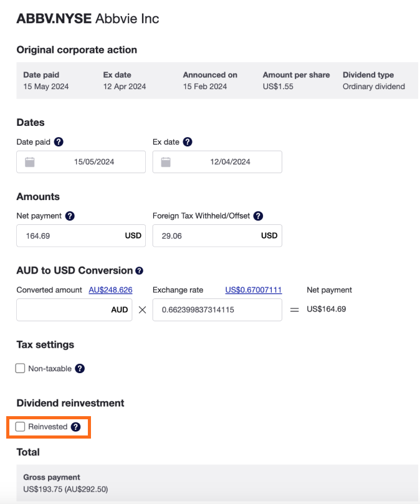Click the AU$248.626 converted amount link
Viewport: 420px width, 504px height.
point(110,290)
